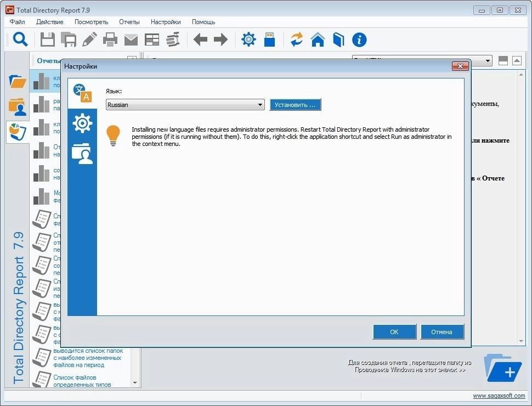This screenshot has height=406, width=532.
Task: Click the Отчеты panel header
Action: [x=49, y=61]
